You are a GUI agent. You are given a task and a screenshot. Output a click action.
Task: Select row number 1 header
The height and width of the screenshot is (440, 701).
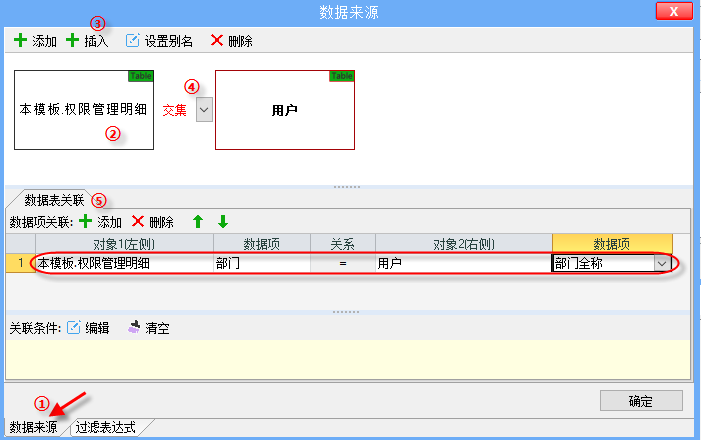pyautogui.click(x=21, y=263)
